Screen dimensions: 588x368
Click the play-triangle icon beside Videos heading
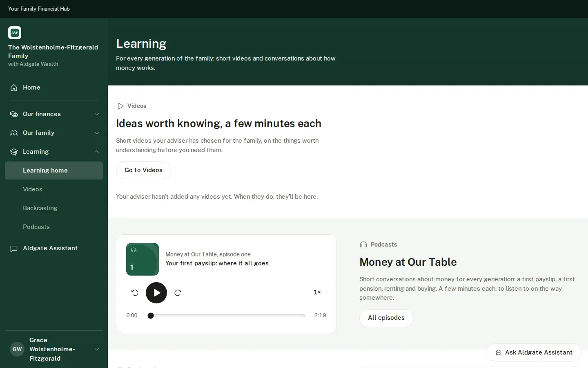[120, 106]
